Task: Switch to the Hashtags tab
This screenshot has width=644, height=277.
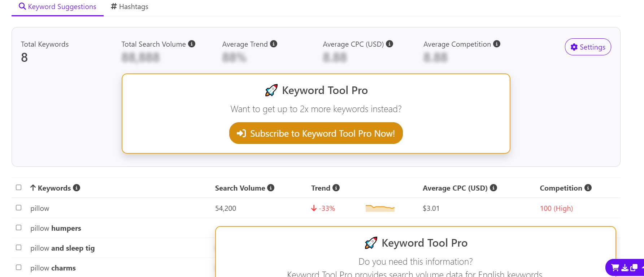Action: (x=129, y=7)
